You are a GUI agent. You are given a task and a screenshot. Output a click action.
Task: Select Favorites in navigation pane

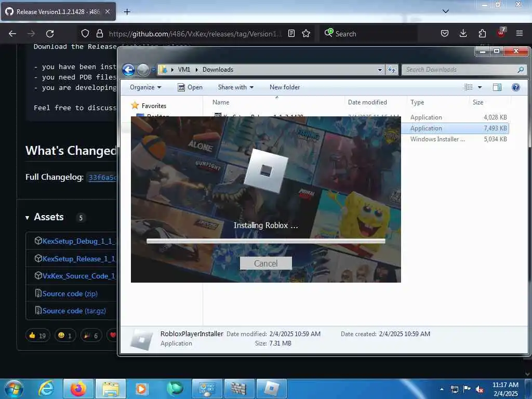154,106
